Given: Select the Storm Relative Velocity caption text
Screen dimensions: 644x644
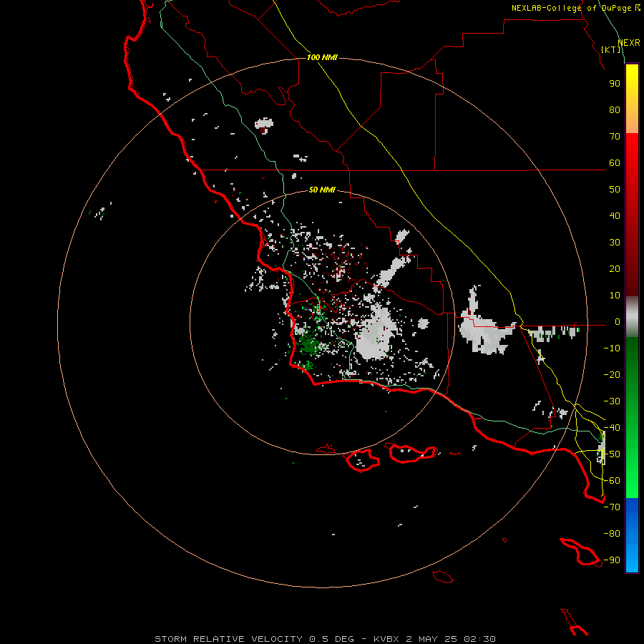Looking at the screenshot, I should pos(325,639).
